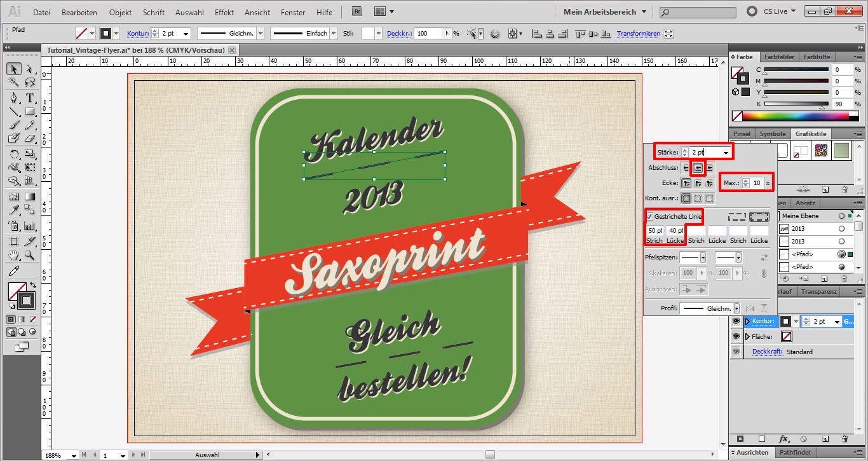The width and height of the screenshot is (868, 461).
Task: Click the Deckkraft link in appearance panel
Action: click(x=767, y=352)
